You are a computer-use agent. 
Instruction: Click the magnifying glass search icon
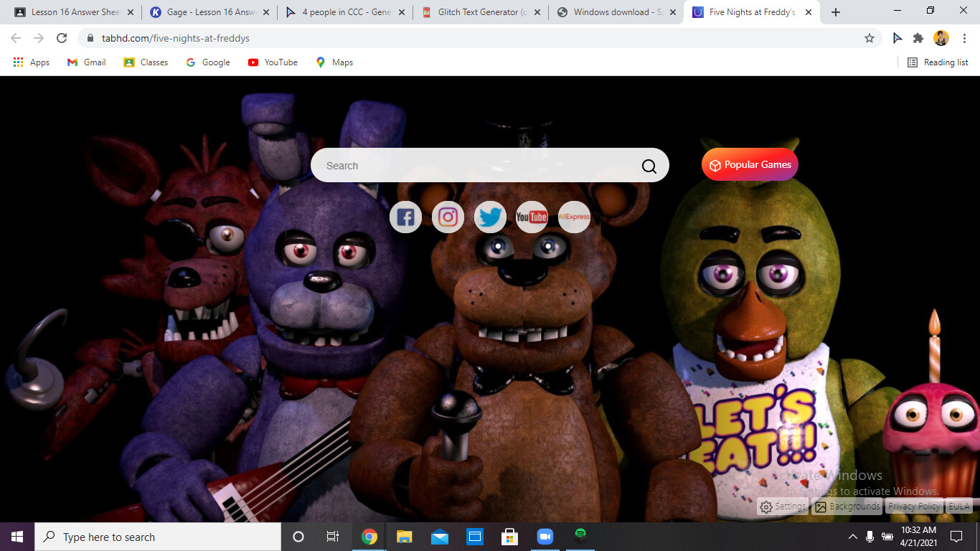click(x=649, y=166)
